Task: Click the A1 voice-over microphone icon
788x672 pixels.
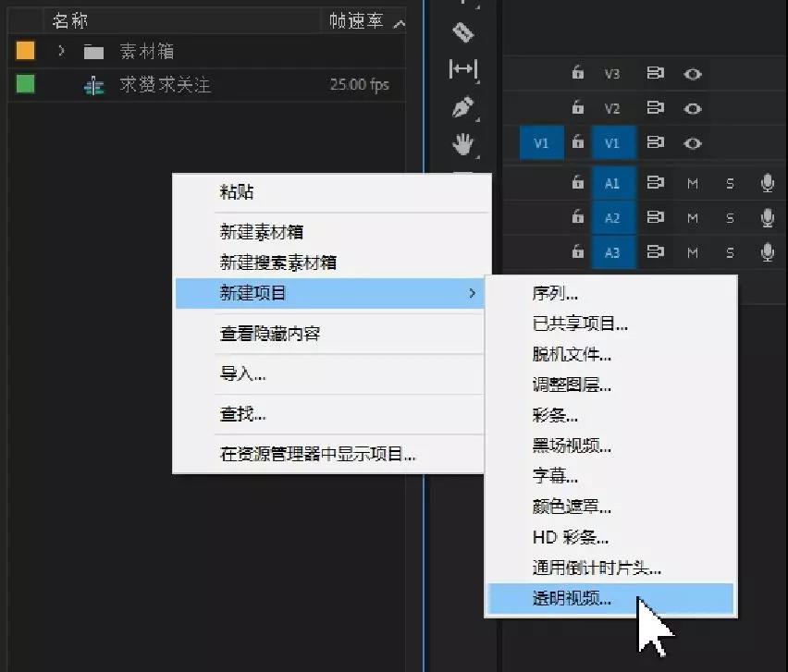Action: [x=767, y=183]
